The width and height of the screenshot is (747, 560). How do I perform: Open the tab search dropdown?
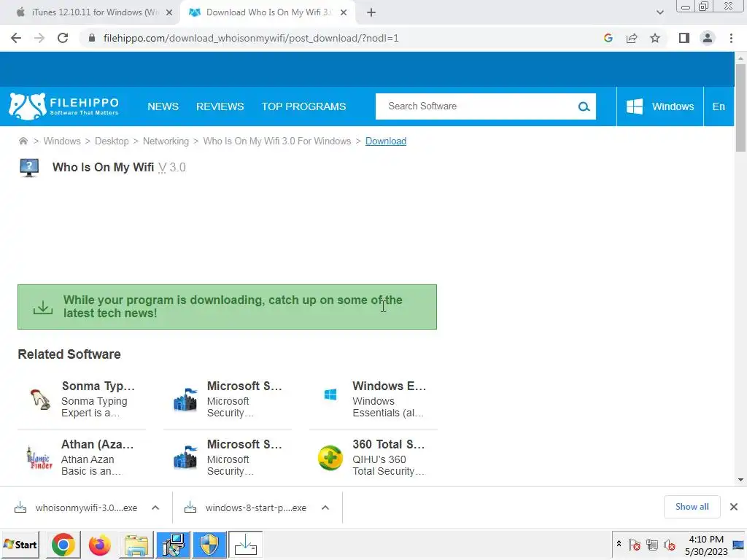[659, 12]
